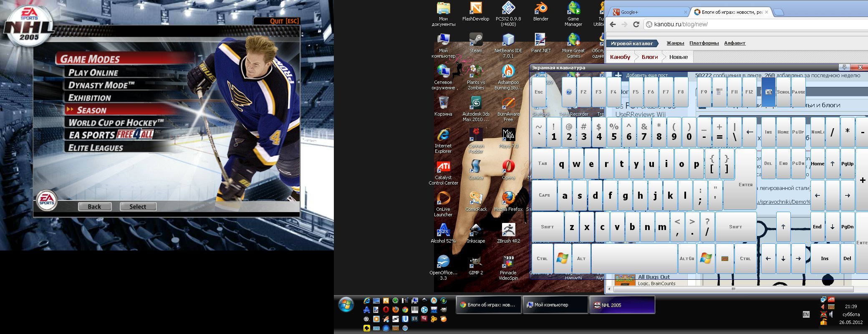Click the Select button in NHL 2005
The image size is (868, 334).
click(138, 206)
